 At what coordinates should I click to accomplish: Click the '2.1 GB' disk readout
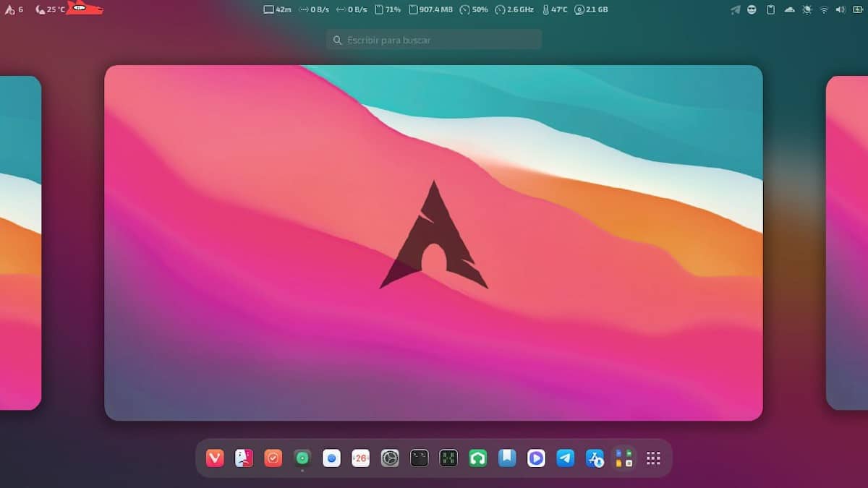click(x=591, y=9)
